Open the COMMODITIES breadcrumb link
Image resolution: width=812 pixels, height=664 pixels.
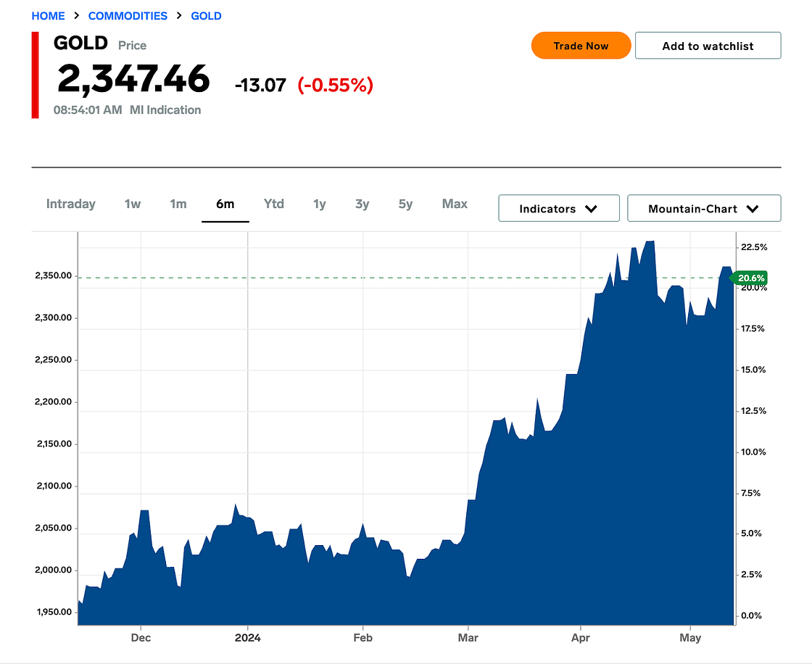point(128,16)
